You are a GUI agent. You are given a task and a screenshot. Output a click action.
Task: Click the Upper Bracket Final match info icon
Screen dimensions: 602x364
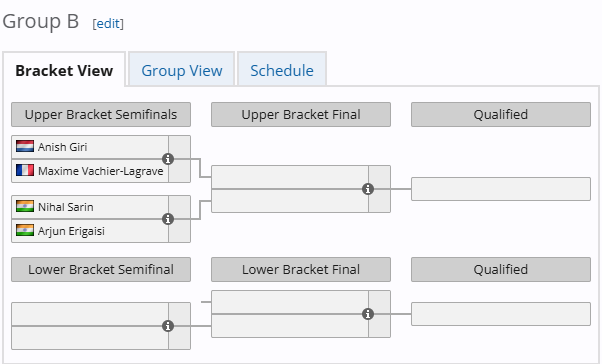(368, 189)
